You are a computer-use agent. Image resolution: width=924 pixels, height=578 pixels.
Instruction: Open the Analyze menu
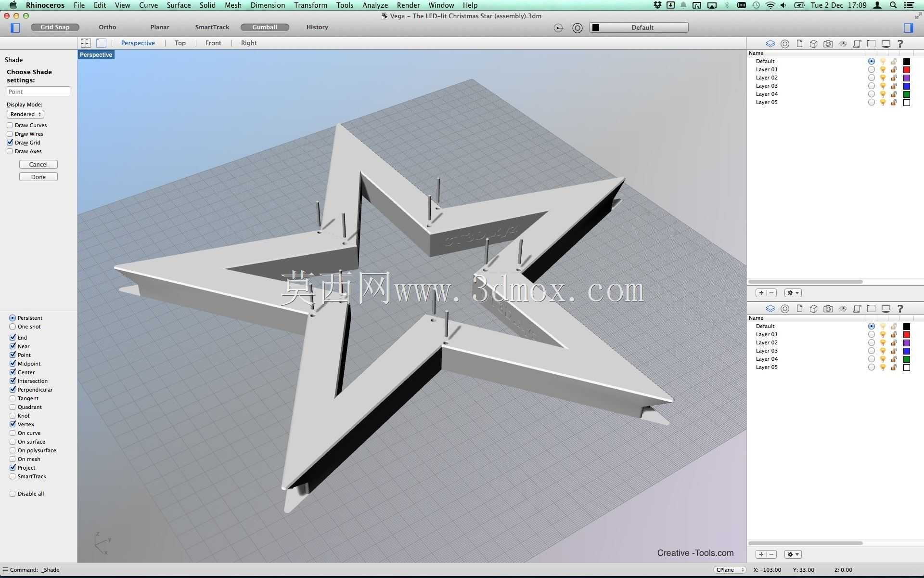tap(375, 5)
